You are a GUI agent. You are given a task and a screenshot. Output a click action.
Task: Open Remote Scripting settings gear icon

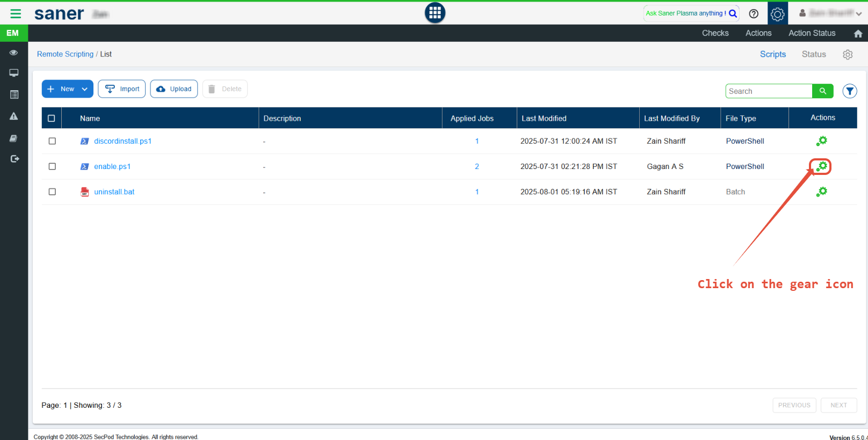pyautogui.click(x=848, y=55)
